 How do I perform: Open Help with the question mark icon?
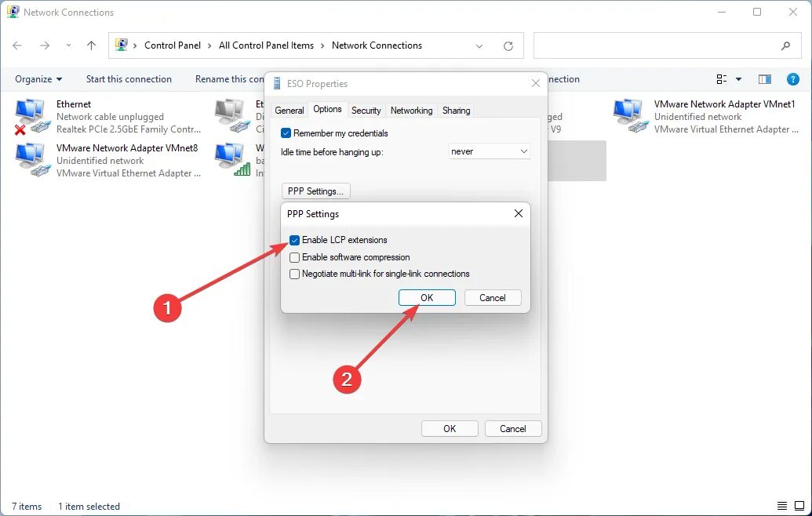793,79
